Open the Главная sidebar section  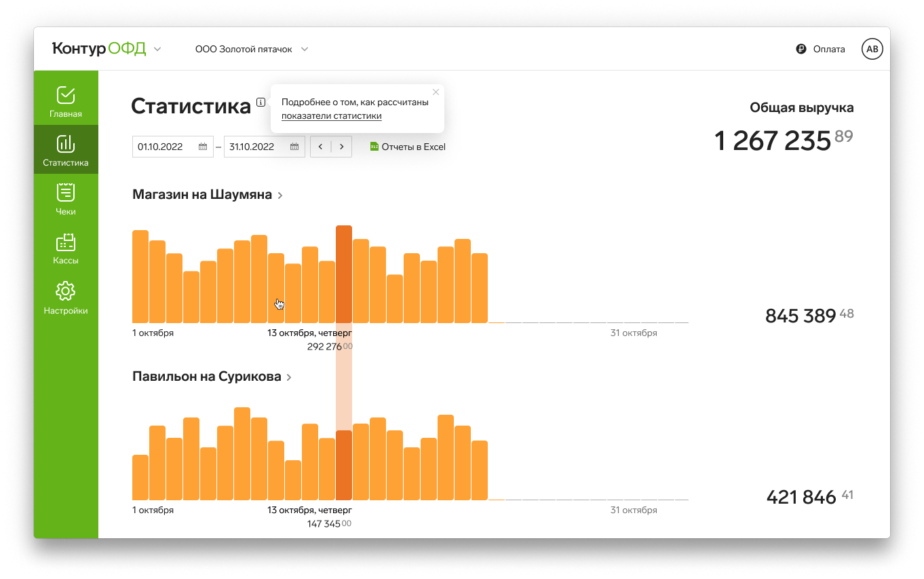[x=66, y=100]
